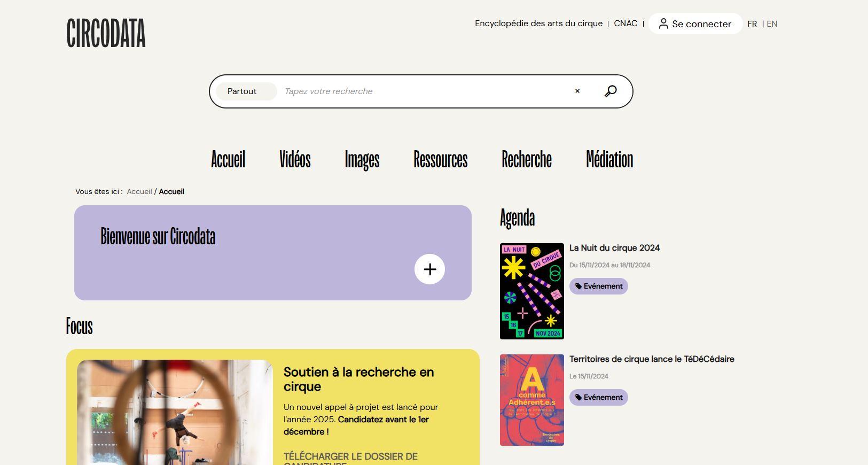This screenshot has height=465, width=868.
Task: Click the tag icon under La Nuit du cirque 2024
Action: click(x=578, y=286)
